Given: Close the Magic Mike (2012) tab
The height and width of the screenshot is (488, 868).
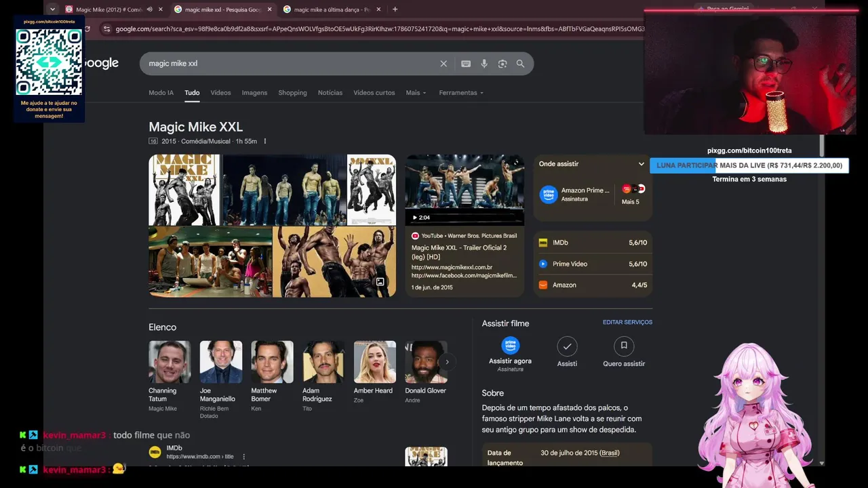Looking at the screenshot, I should coord(161,9).
